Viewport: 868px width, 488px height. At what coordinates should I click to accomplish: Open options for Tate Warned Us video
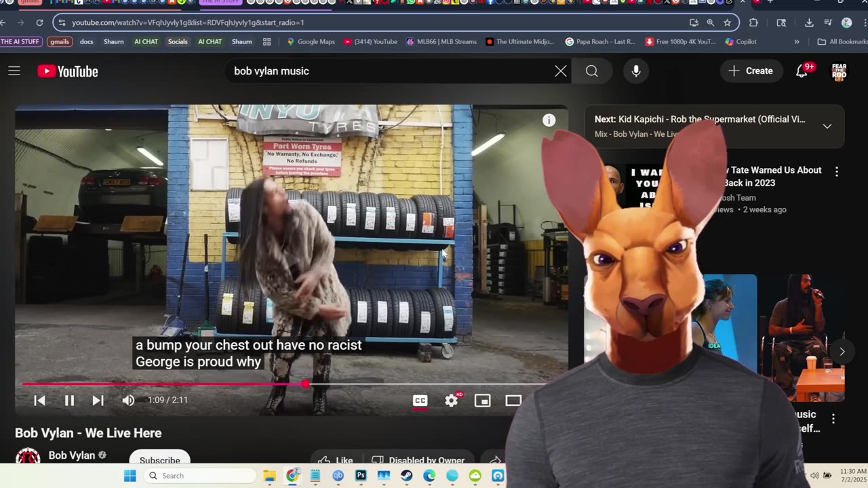click(837, 172)
